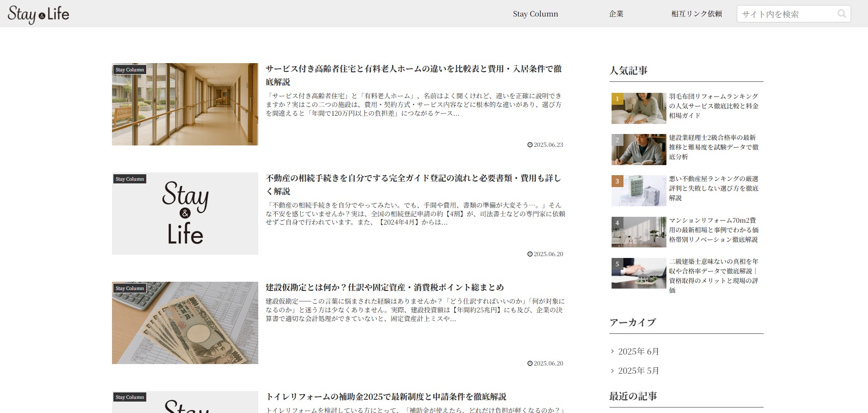Image resolution: width=868 pixels, height=413 pixels.
Task: Open popular article 建設業経理士2級合格率
Action: tap(714, 147)
